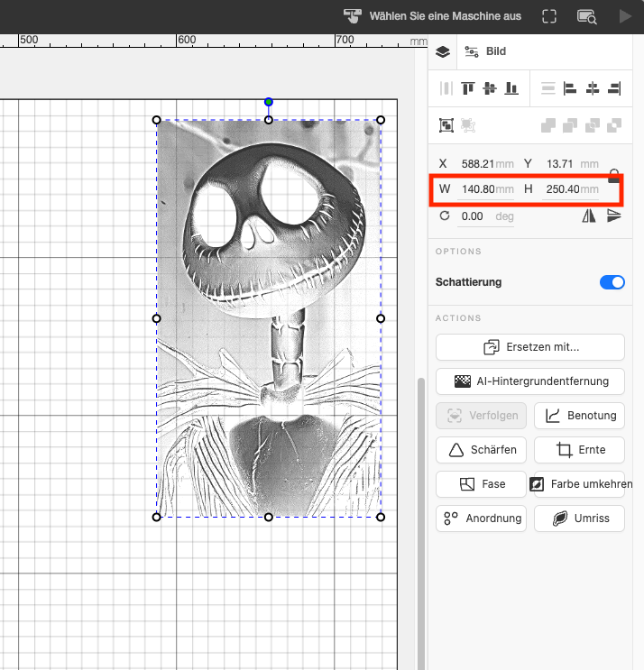Align selection to vertical middle
644x670 pixels.
[x=490, y=88]
